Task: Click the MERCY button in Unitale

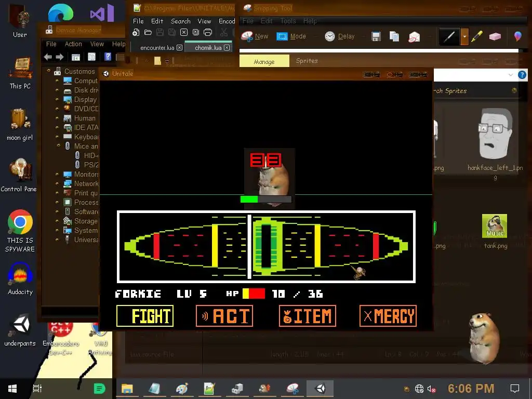Action: tap(388, 316)
